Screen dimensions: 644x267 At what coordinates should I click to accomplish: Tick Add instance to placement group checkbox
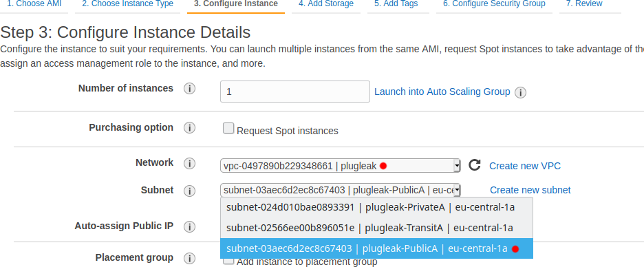tap(228, 261)
